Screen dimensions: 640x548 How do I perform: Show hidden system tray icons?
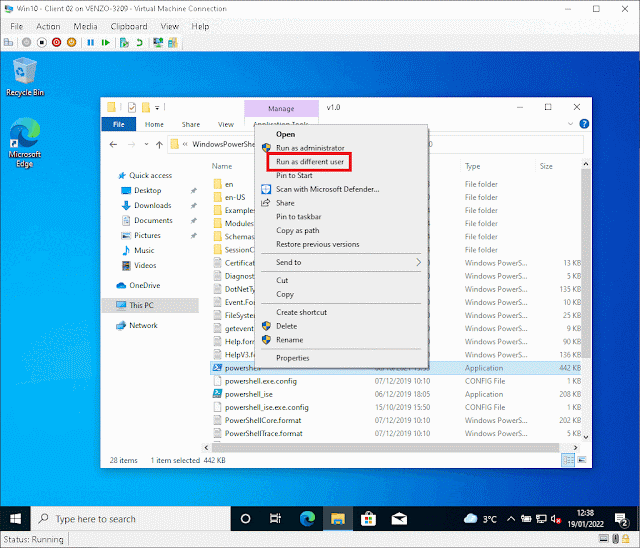pyautogui.click(x=511, y=519)
